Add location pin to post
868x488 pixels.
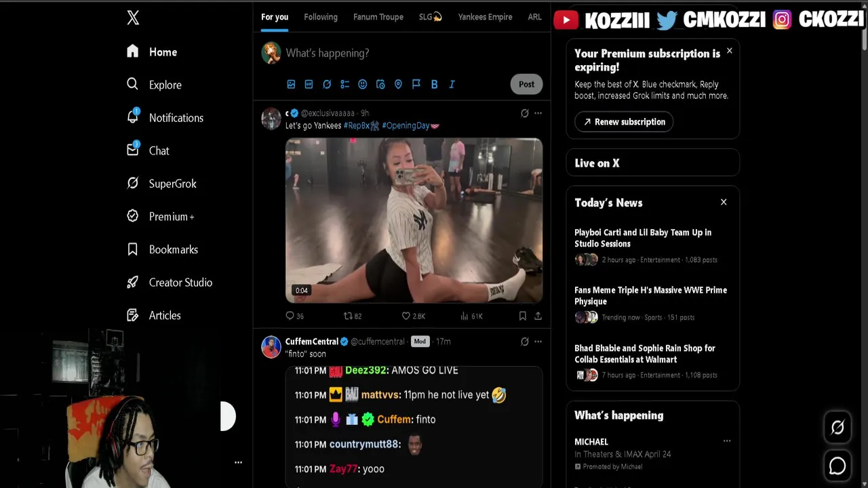pos(398,84)
